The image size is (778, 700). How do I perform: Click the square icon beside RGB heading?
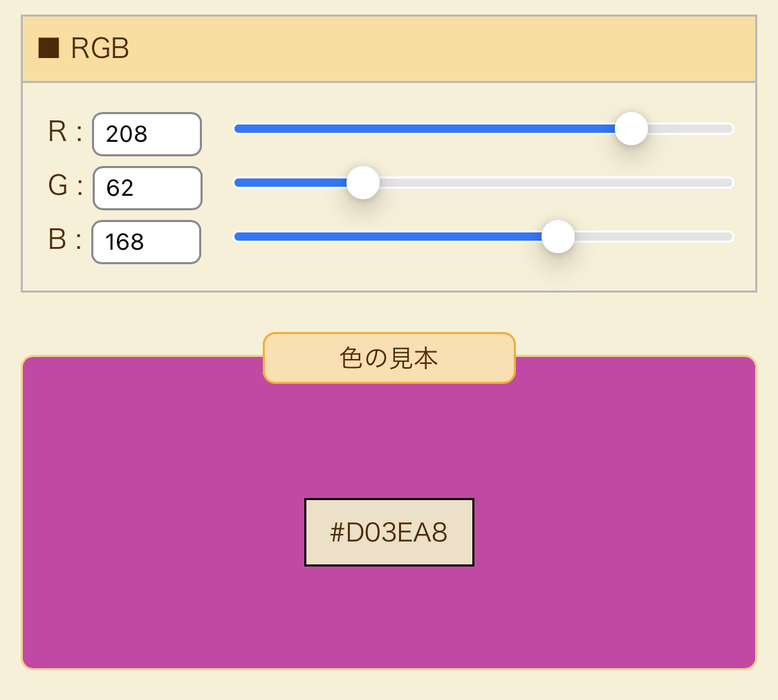[x=48, y=49]
